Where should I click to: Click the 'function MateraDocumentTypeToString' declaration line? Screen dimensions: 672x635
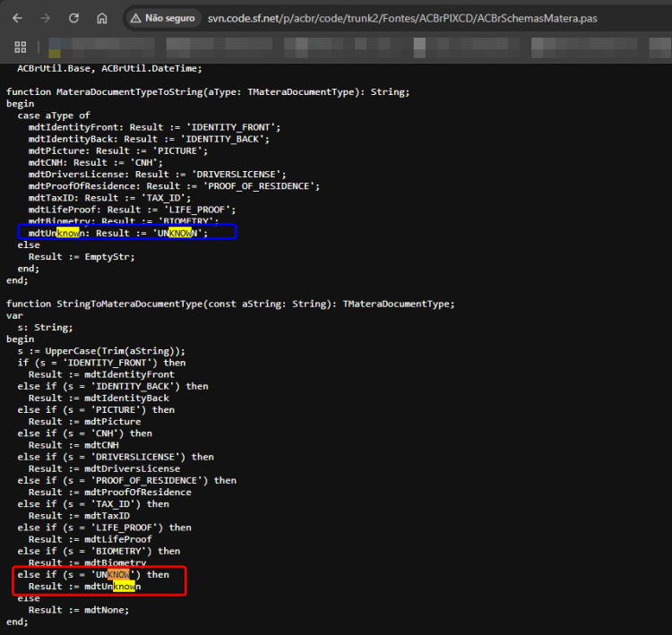pos(208,92)
